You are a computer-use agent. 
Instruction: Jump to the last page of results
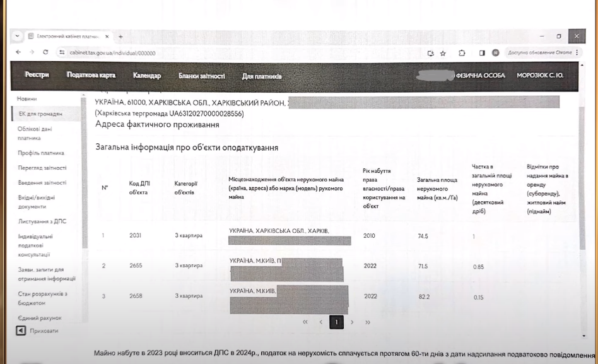point(367,322)
